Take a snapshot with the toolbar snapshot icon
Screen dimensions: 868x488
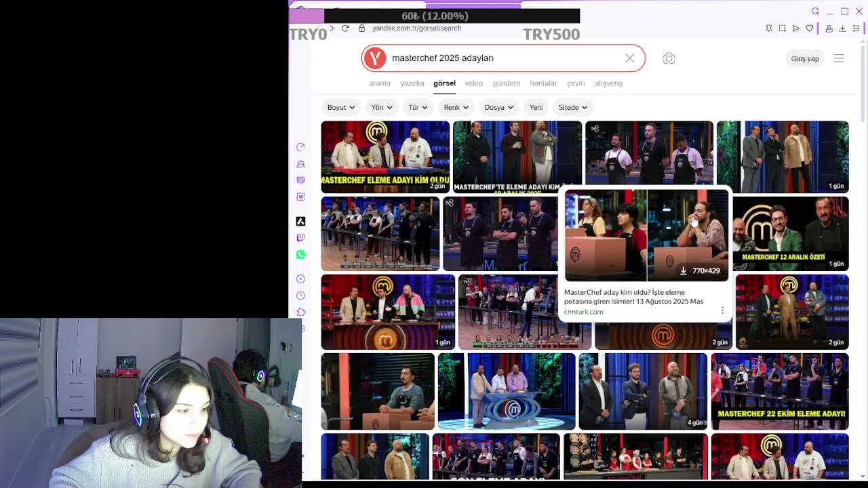click(782, 28)
